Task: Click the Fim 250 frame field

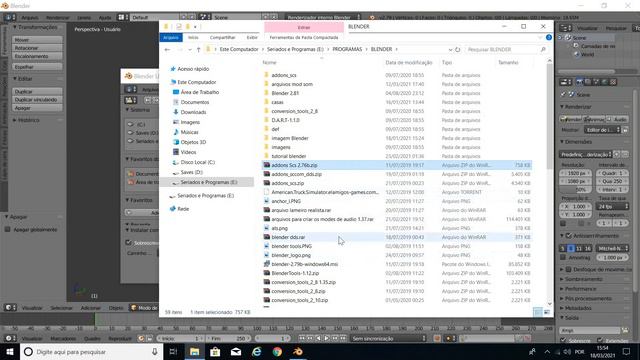Action: click(228, 338)
